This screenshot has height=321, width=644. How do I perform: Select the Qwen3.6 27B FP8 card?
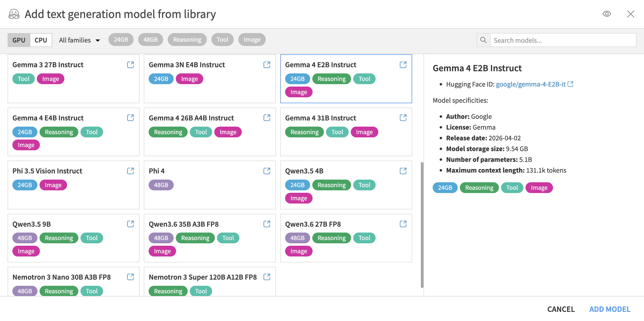coord(346,238)
